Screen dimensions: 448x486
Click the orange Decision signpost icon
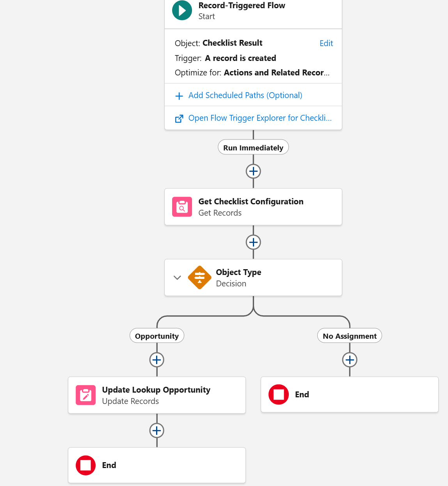[199, 277]
